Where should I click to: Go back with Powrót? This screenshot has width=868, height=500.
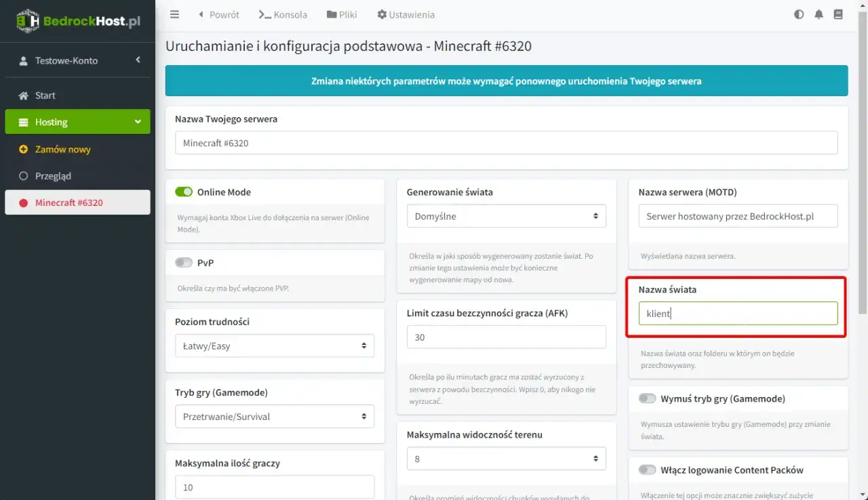[x=218, y=14]
